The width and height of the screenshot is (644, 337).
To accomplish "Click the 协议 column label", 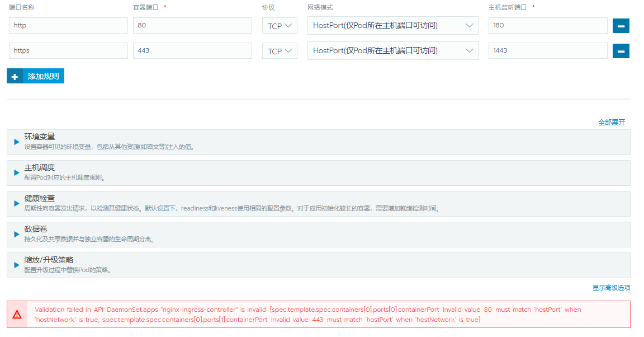I will point(268,7).
